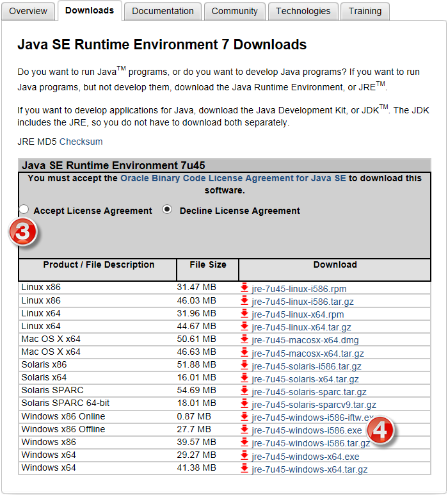Download jre-7u45-linux-x64.tar.gz file link
This screenshot has height=495, width=448.
[301, 328]
